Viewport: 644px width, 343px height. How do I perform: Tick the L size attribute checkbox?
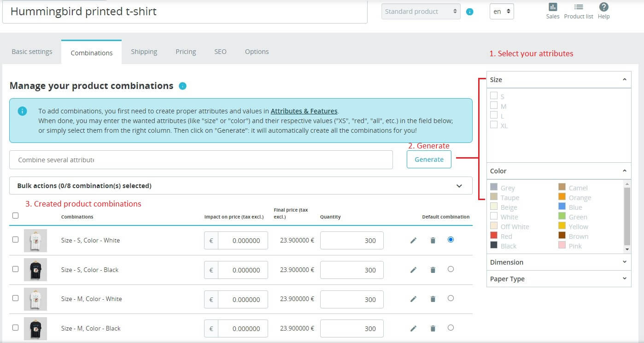click(494, 115)
